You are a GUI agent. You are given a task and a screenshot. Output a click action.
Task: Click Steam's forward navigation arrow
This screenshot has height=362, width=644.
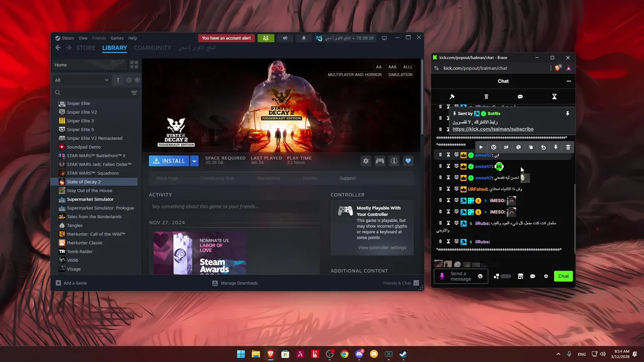[x=68, y=48]
